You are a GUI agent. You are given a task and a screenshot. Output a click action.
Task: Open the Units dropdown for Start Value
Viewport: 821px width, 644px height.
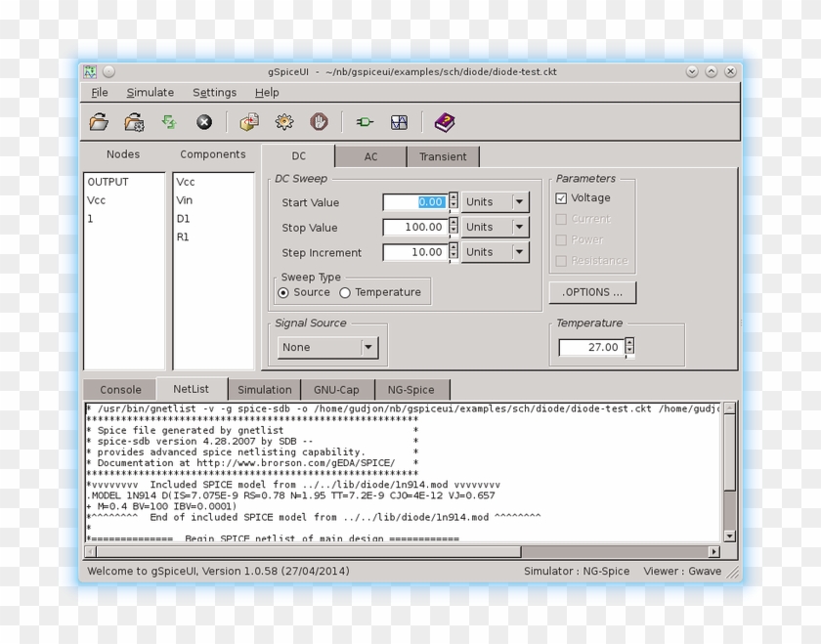tap(521, 201)
